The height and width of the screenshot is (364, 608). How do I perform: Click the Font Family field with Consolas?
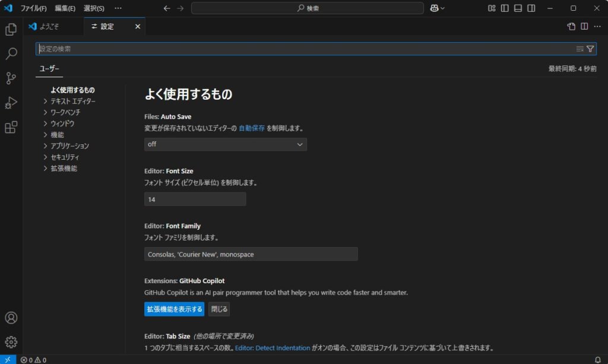point(251,254)
